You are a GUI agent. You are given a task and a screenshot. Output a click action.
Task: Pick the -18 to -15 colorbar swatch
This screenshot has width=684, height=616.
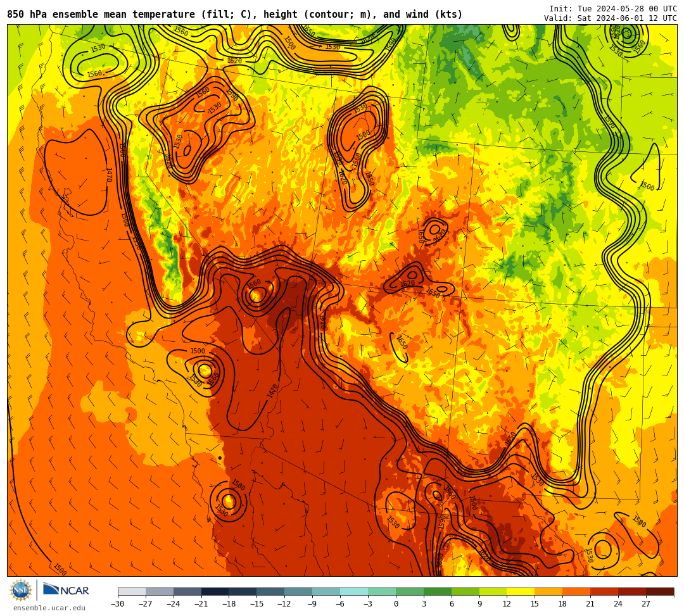[x=243, y=591]
